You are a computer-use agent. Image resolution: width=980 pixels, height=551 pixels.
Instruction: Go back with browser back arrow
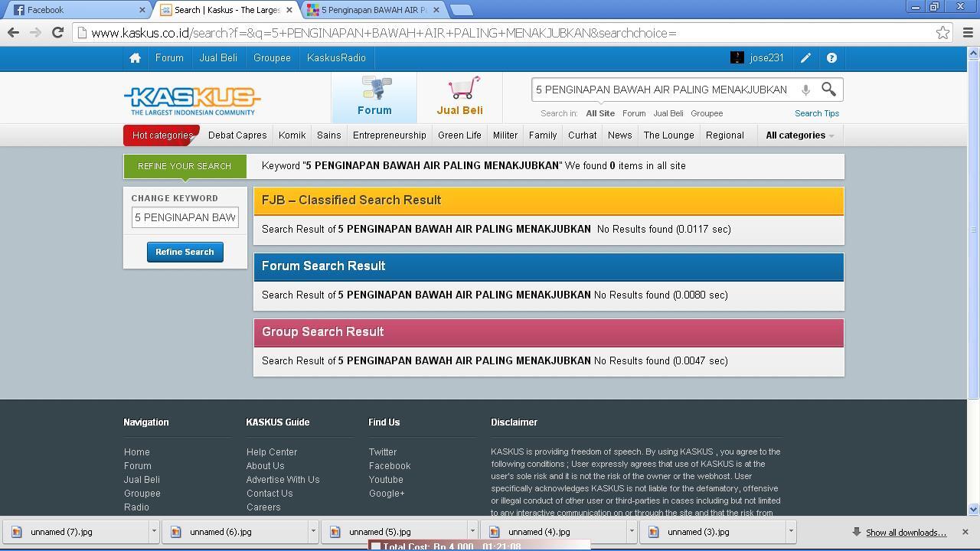(x=13, y=33)
